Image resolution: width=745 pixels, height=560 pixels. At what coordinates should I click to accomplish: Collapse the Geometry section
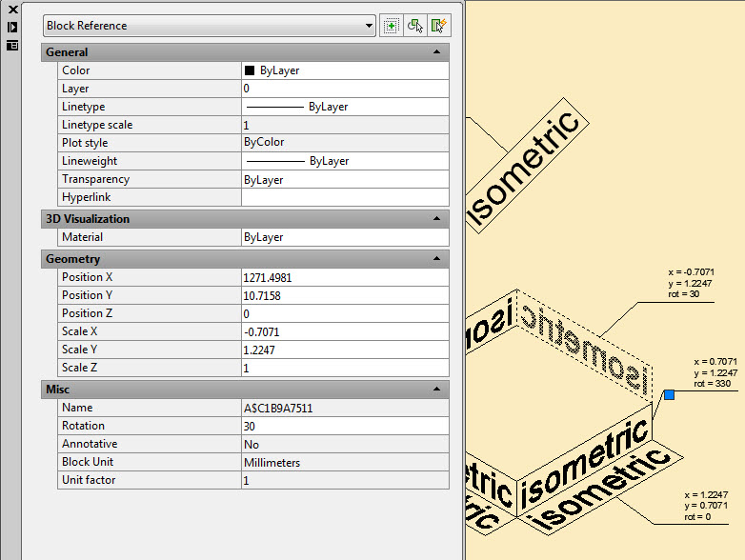(436, 258)
